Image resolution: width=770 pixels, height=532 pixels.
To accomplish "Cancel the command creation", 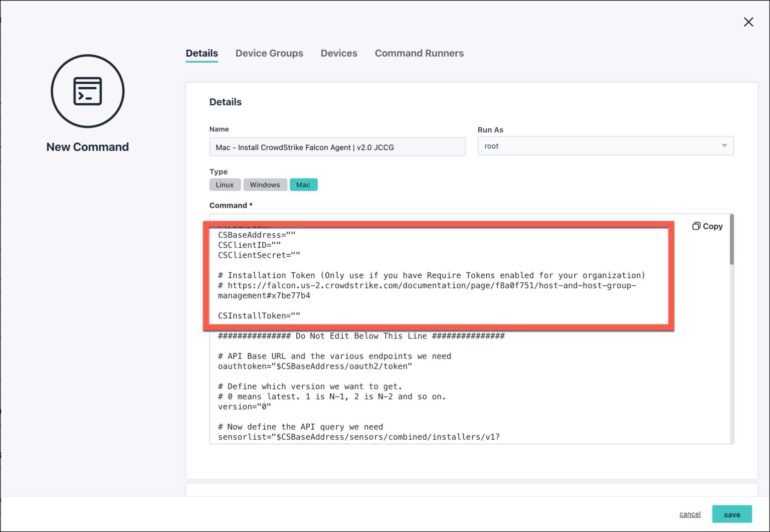I will pyautogui.click(x=690, y=514).
